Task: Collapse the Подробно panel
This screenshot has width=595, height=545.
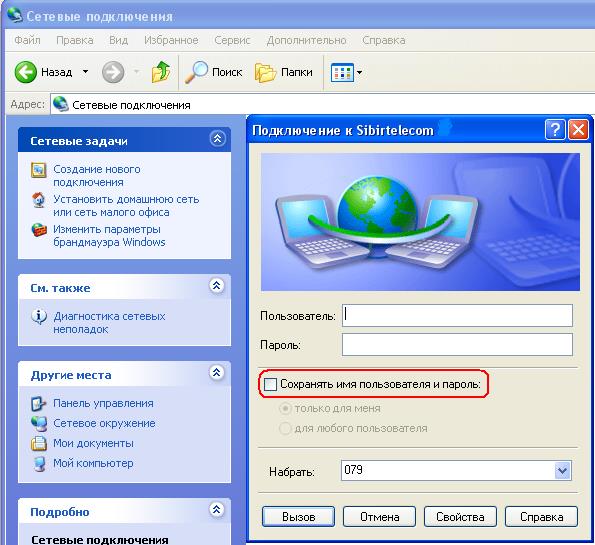Action: pos(217,509)
